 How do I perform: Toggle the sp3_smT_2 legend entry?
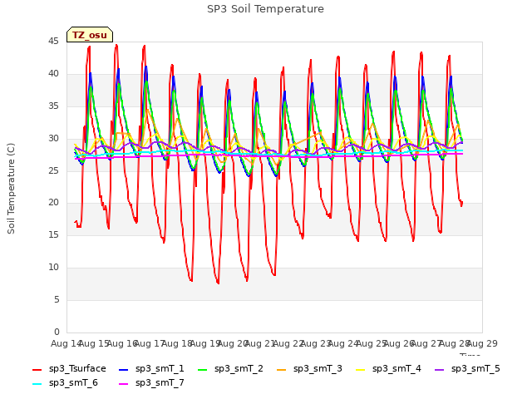point(230,369)
